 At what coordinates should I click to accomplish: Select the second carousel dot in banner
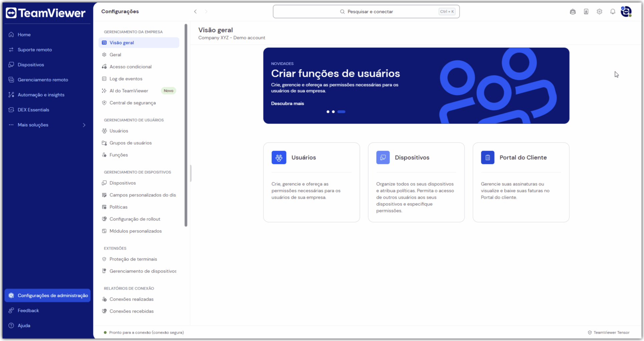point(333,112)
